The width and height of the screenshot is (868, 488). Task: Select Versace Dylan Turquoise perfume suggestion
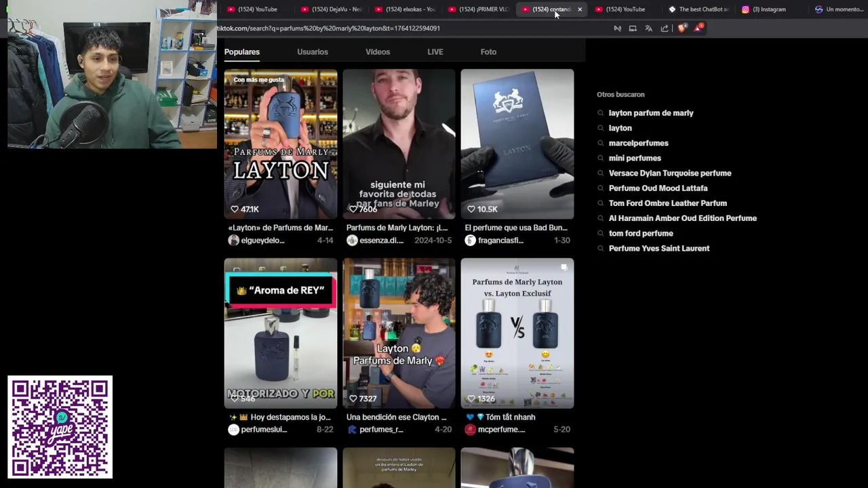670,174
